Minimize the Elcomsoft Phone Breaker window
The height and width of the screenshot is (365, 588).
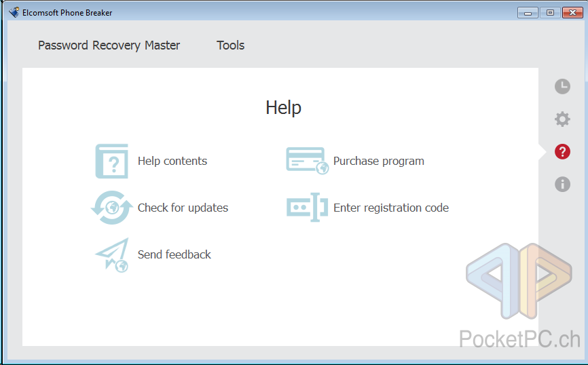528,13
